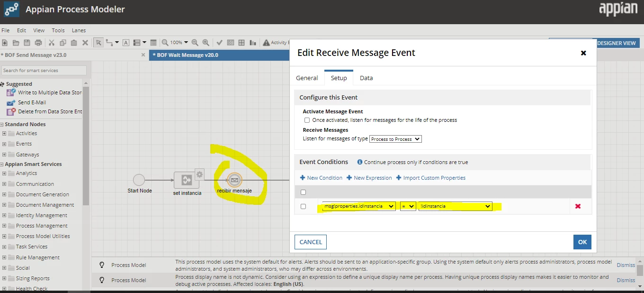Click the grid table toolbar icon
644x293 pixels.
pos(241,42)
